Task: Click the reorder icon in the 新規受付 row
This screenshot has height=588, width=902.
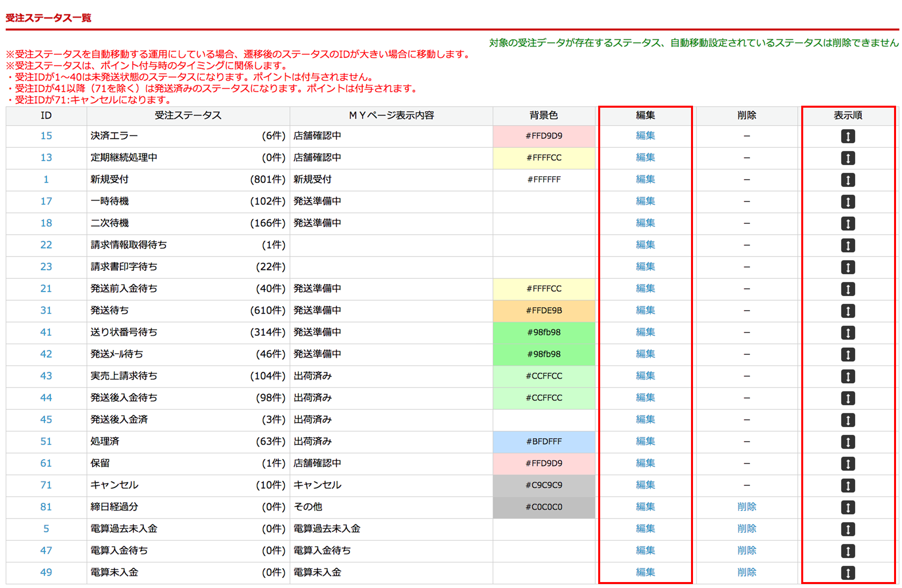Action: (847, 180)
